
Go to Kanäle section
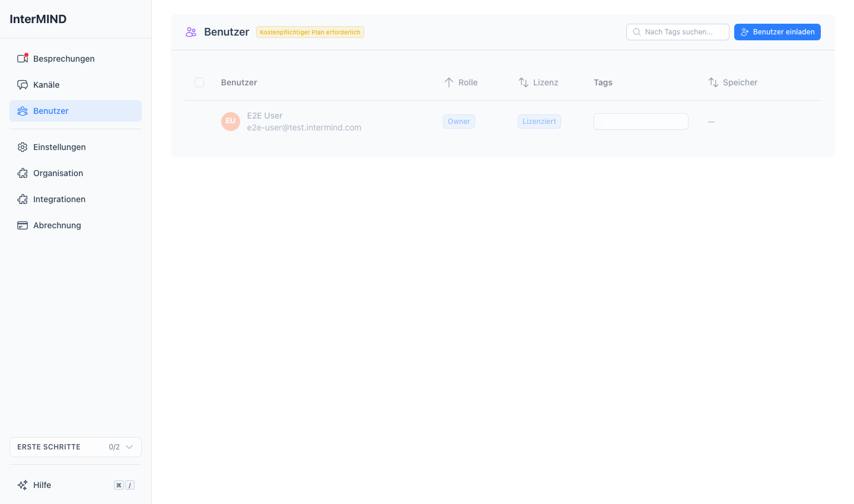(75, 85)
